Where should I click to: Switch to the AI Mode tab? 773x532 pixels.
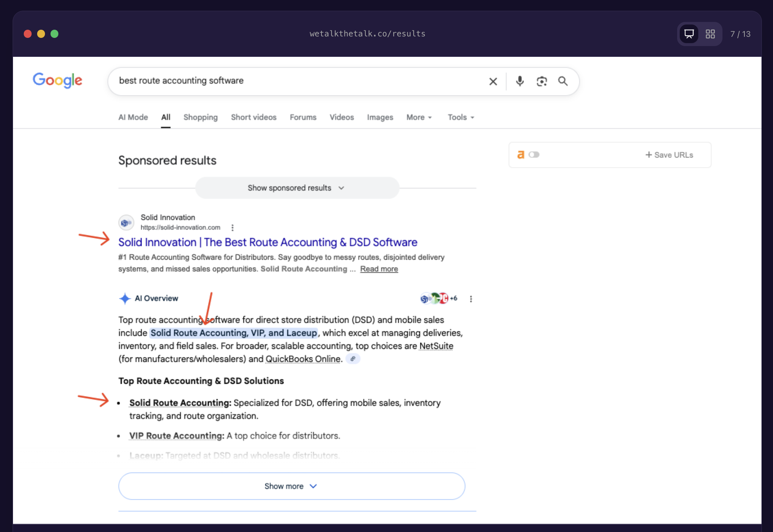tap(133, 117)
